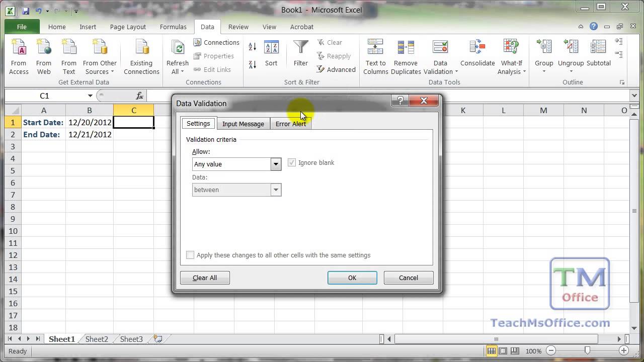Select the Start Date cell
This screenshot has width=644, height=362.
(43, 122)
